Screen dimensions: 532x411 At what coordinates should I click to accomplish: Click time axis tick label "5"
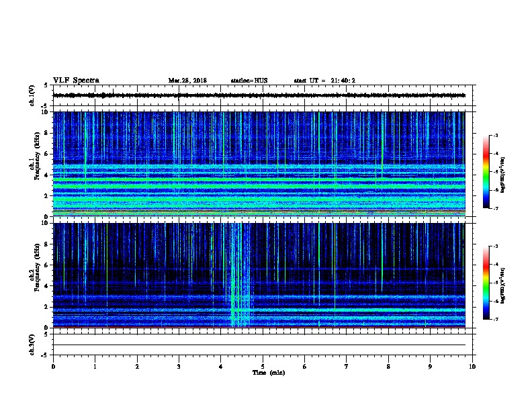(263, 367)
